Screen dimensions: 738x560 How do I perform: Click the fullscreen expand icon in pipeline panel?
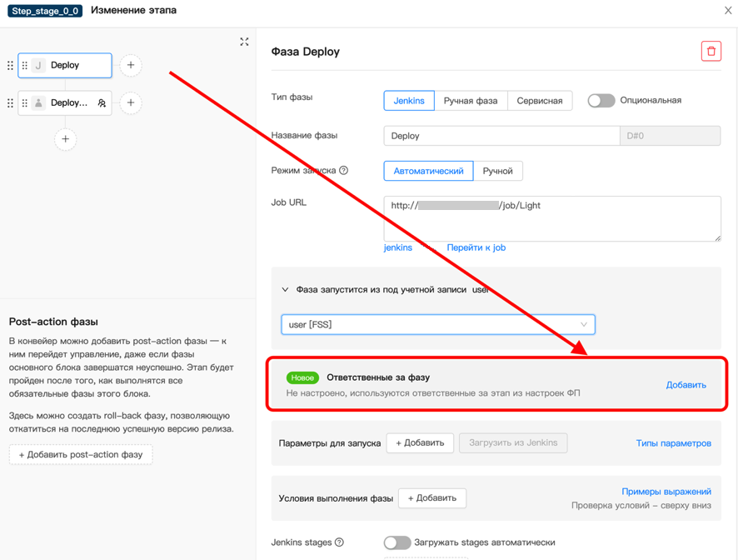pyautogui.click(x=244, y=42)
